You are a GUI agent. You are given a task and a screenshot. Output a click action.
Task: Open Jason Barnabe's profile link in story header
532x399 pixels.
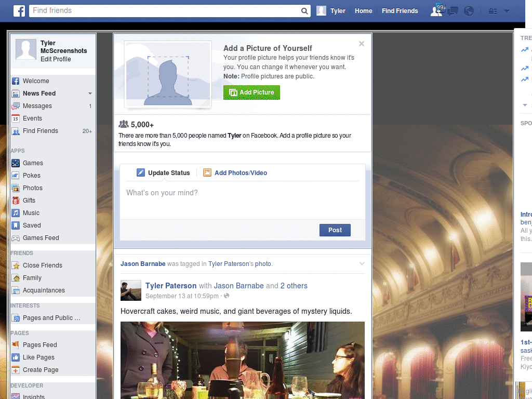143,263
